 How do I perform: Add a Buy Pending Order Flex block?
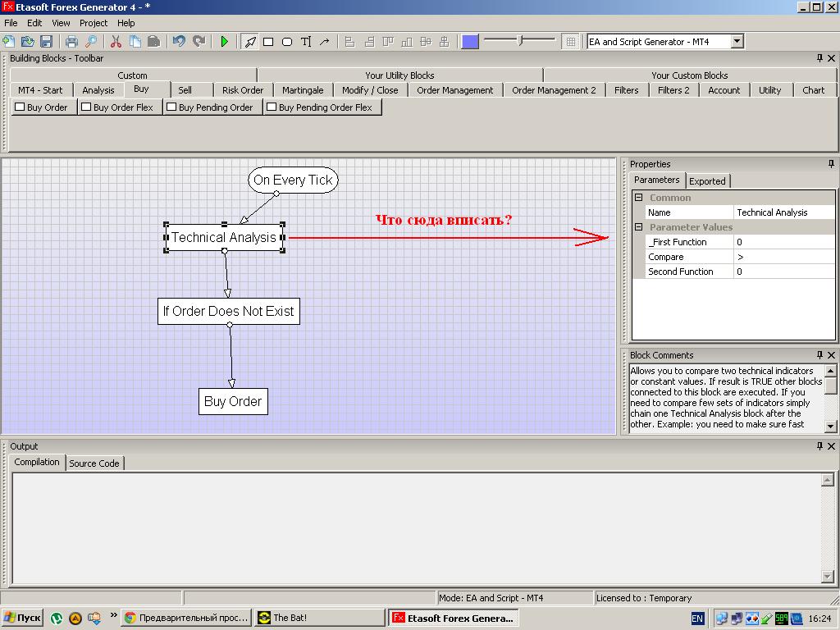[x=322, y=107]
